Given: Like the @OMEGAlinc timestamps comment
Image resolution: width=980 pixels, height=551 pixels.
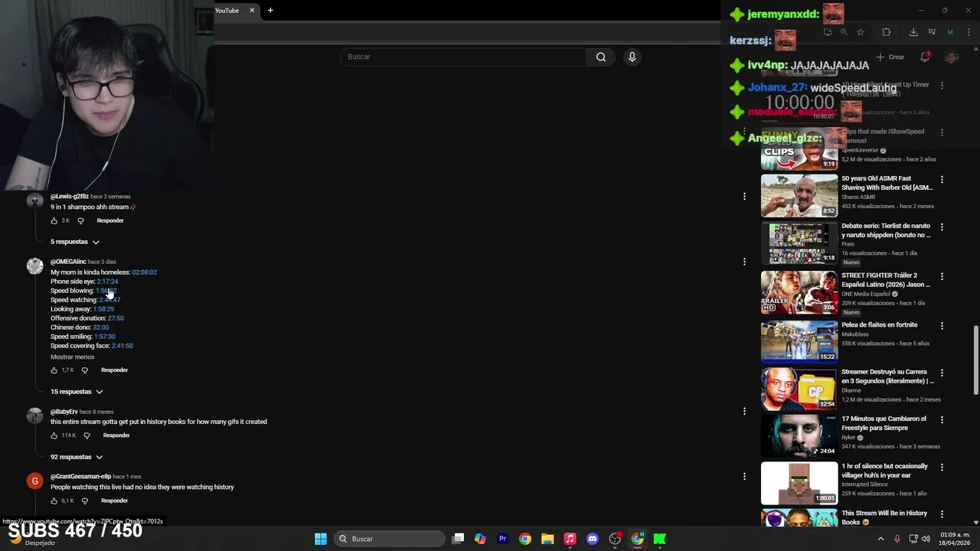Looking at the screenshot, I should [54, 370].
